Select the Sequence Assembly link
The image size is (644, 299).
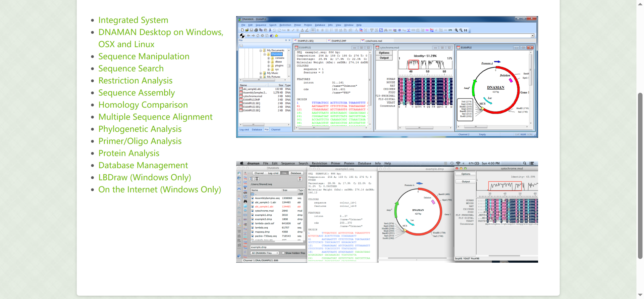[x=137, y=93]
